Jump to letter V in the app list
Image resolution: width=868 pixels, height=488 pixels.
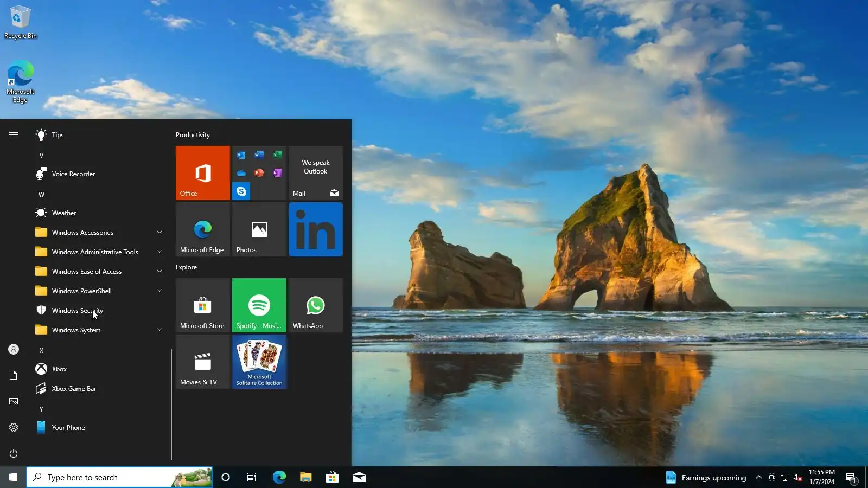coord(41,156)
